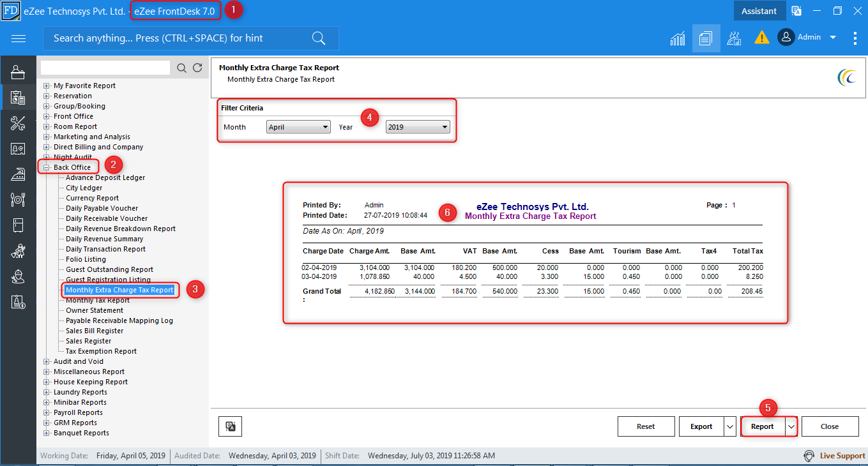Click the Night Audit tree label
Viewport: 868px width, 466px height.
[x=73, y=157]
